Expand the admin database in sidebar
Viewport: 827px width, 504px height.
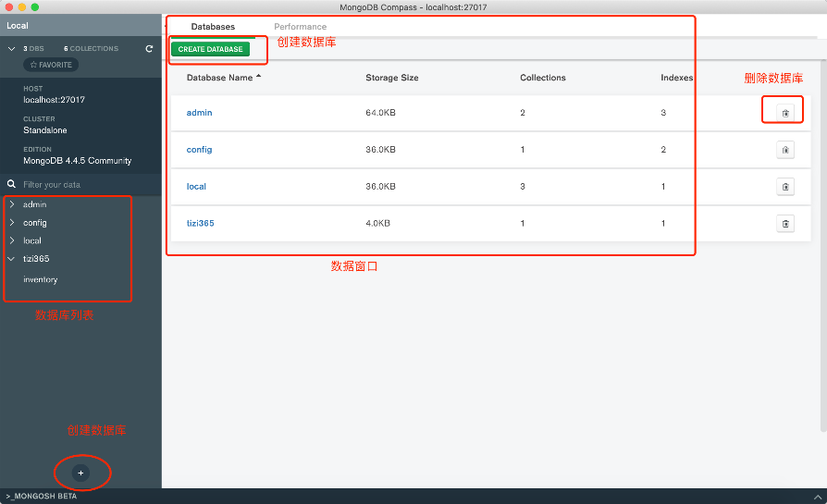[x=12, y=204]
